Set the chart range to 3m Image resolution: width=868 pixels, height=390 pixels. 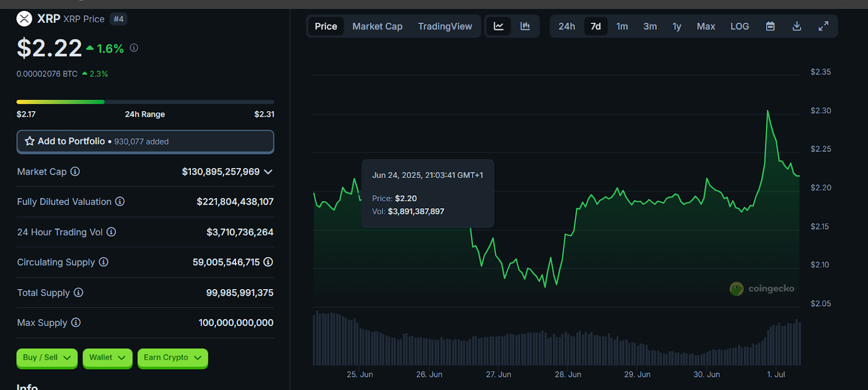(x=650, y=26)
